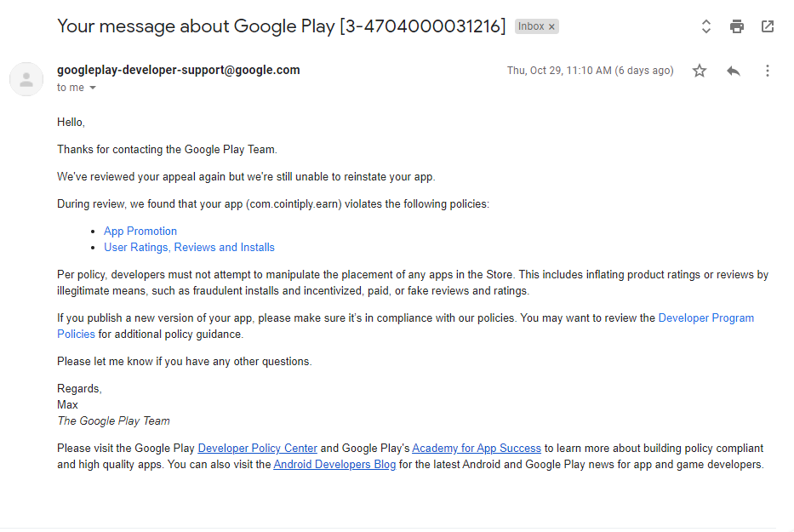Open User Ratings, Reviews and Installs link
The width and height of the screenshot is (794, 532).
189,247
